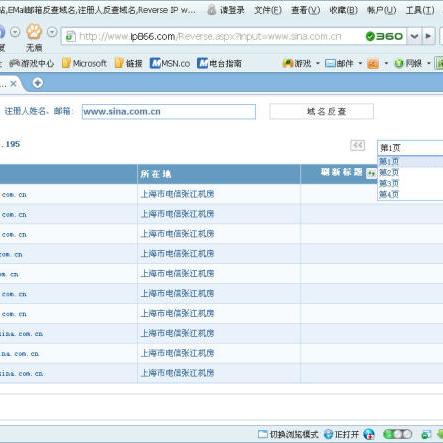Open the address bar history dropdown

414,36
